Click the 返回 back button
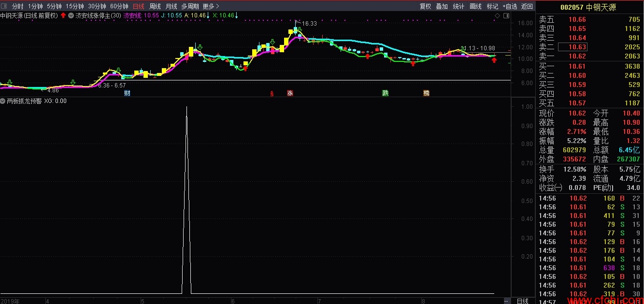Viewport: 644px width, 304px height. (527, 6)
